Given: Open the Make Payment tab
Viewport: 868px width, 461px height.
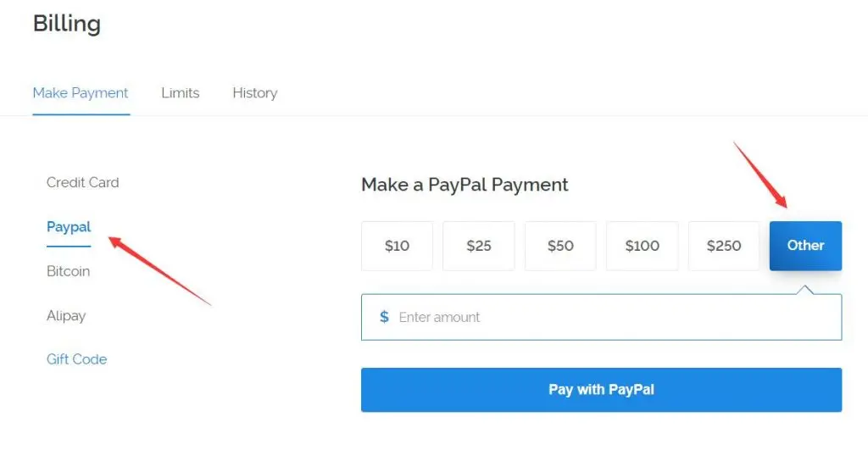Looking at the screenshot, I should click(81, 93).
